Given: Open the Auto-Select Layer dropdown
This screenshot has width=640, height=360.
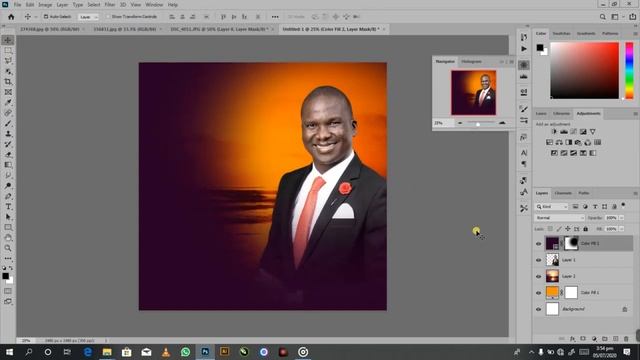Looking at the screenshot, I should click(89, 17).
